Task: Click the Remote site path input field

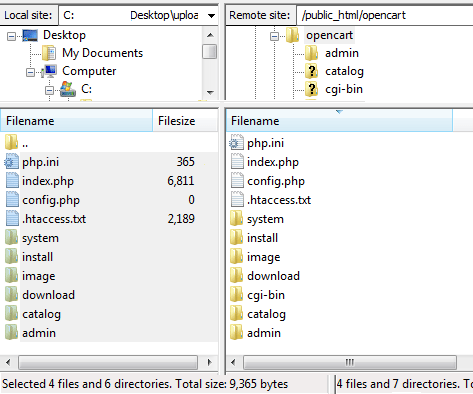Action: pyautogui.click(x=385, y=15)
